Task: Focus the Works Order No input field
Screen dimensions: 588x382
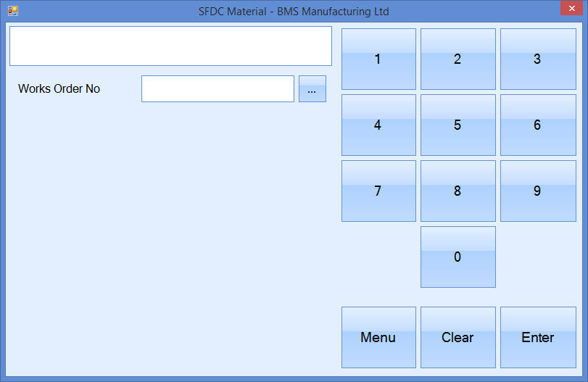Action: (x=218, y=89)
